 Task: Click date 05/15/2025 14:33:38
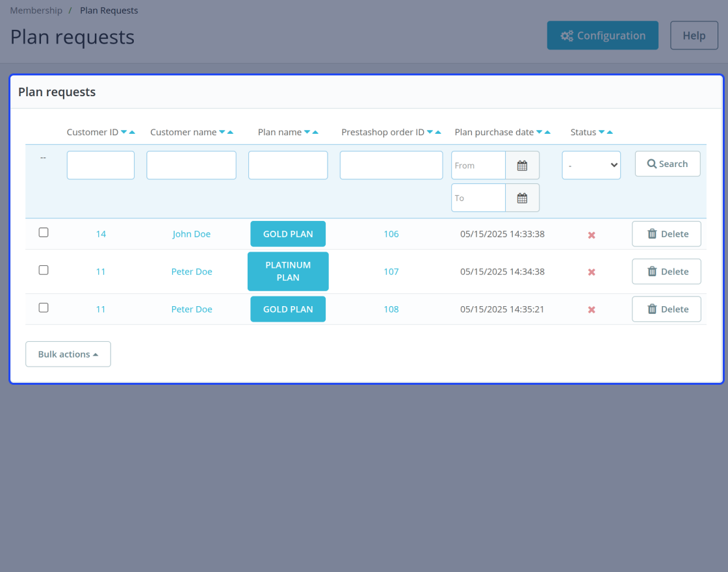502,234
